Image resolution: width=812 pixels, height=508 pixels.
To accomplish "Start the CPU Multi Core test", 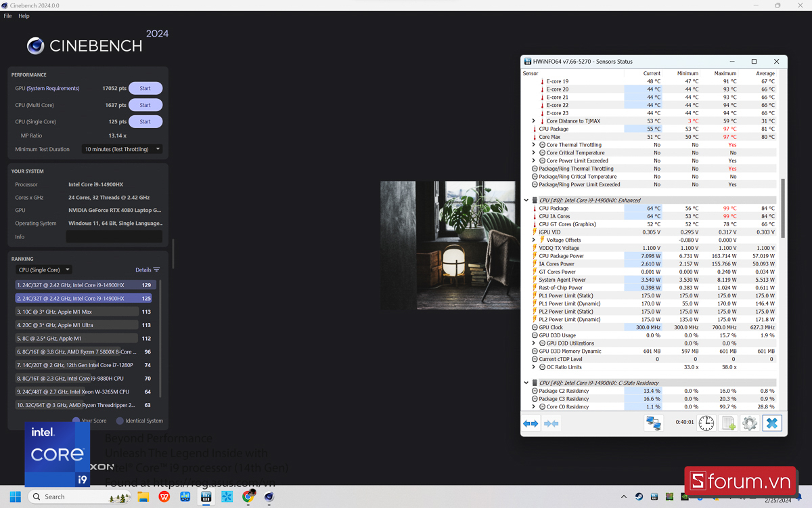I will [x=145, y=105].
